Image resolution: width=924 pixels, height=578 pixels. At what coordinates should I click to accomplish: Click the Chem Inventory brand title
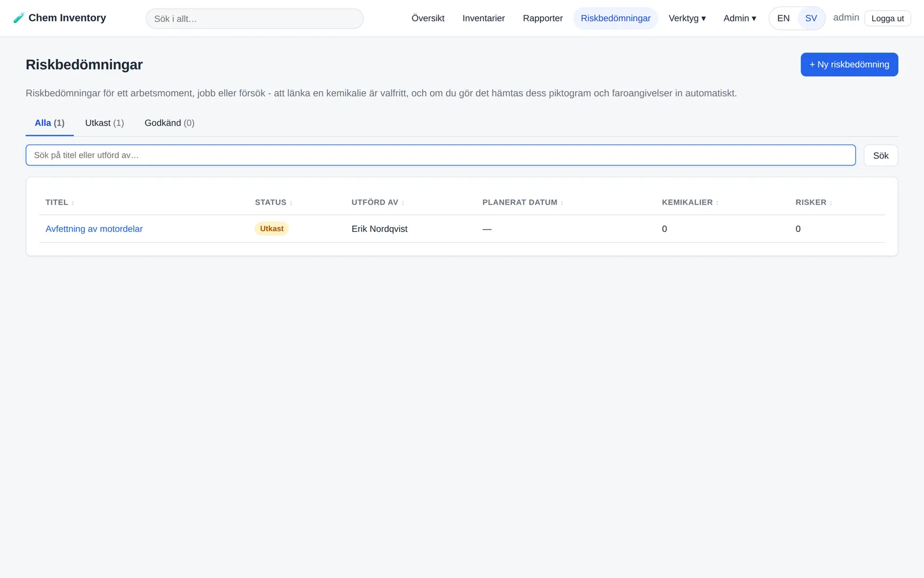pos(67,18)
